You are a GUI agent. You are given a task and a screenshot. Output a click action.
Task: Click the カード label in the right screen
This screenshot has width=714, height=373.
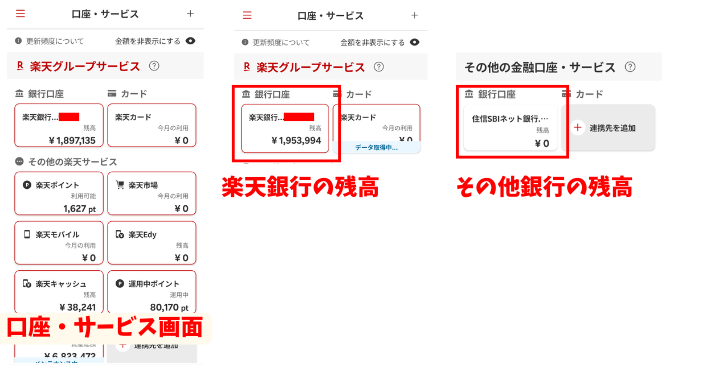[x=589, y=94]
